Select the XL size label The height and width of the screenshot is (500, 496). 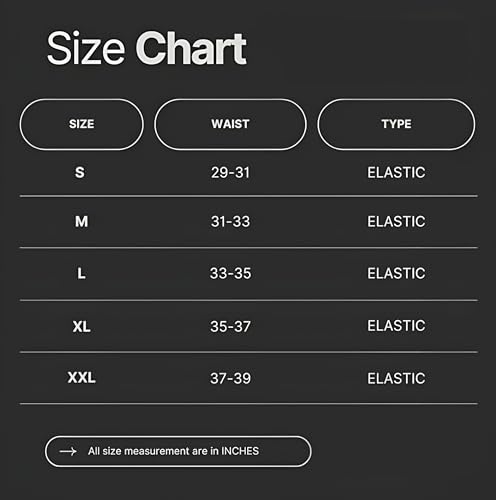[82, 326]
